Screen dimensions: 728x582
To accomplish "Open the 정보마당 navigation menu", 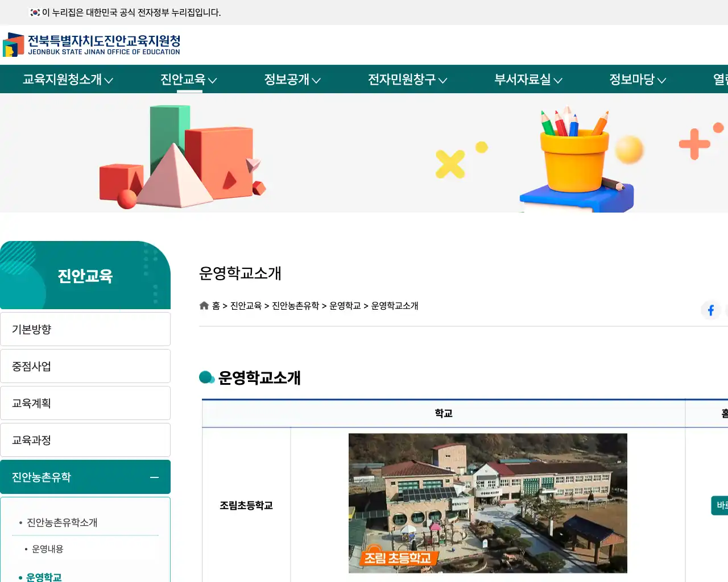I will [x=636, y=80].
